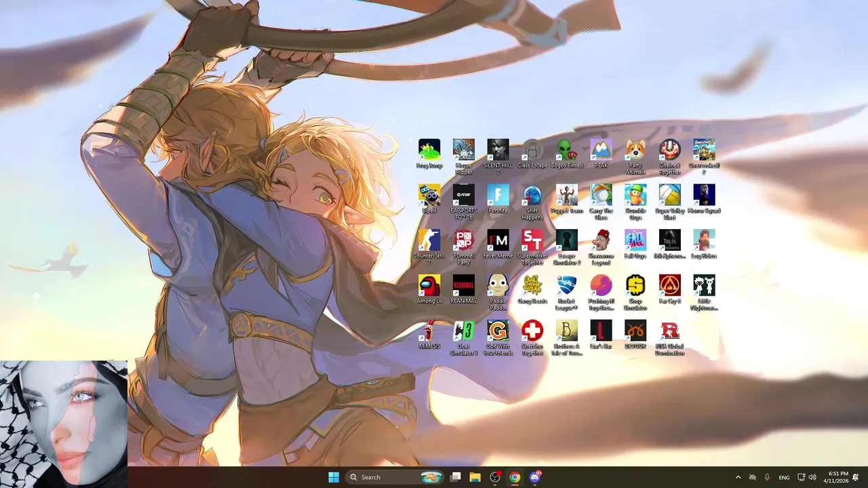Open Among Us from the desktop
Viewport: 868px width, 488px height.
coord(429,290)
